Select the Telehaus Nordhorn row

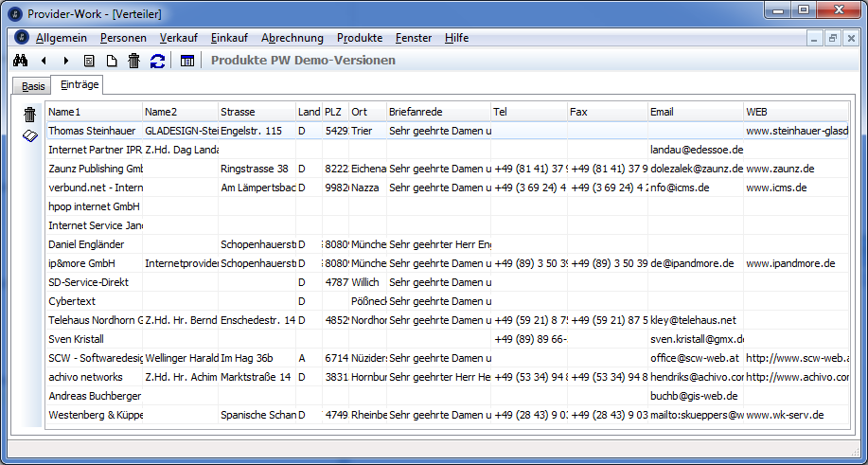tap(448, 320)
